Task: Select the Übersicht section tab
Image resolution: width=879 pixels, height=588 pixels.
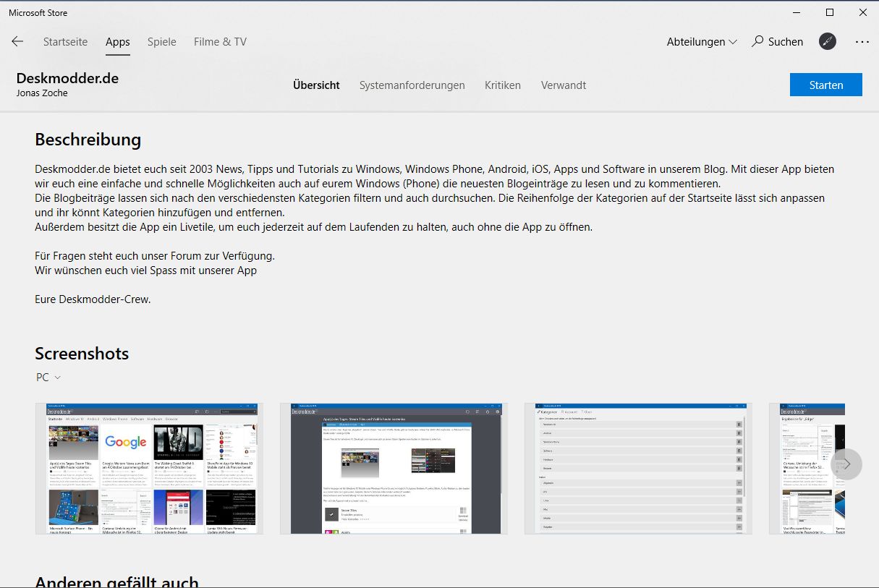Action: [x=316, y=85]
